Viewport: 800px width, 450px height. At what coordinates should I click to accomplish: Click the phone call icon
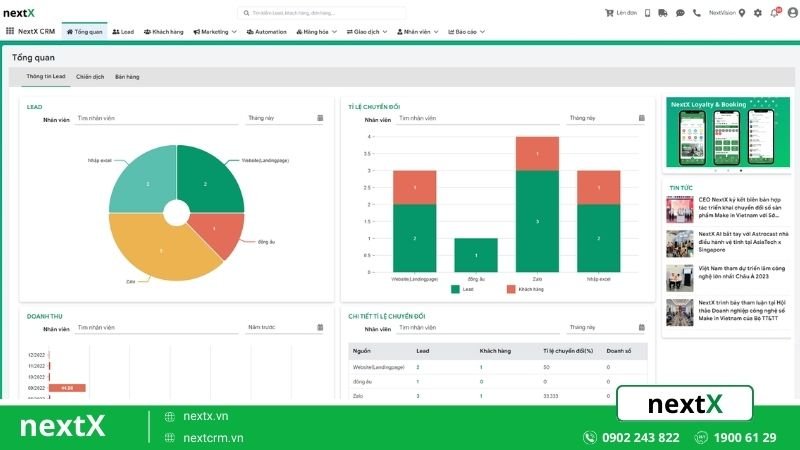click(697, 13)
